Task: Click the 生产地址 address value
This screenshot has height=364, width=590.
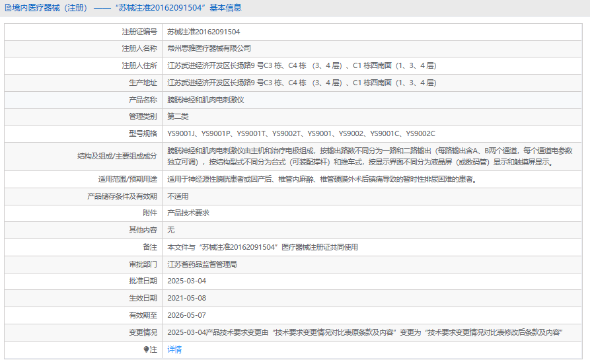Action: [x=302, y=83]
